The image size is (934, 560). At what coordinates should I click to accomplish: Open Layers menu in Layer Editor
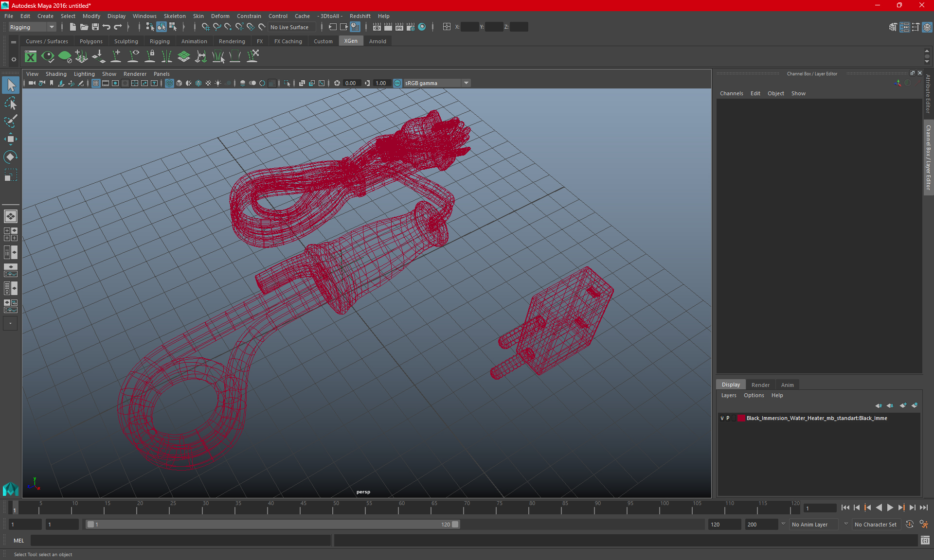click(x=728, y=395)
